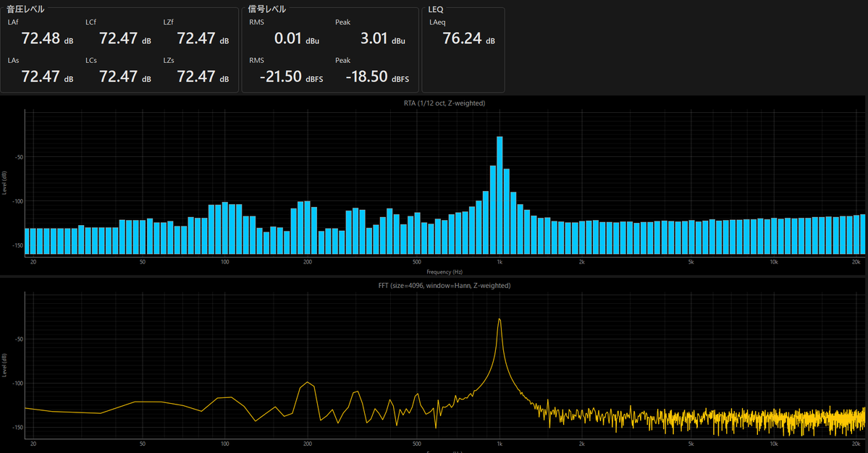Click the 1k tick on RTA frequency axis

coord(500,262)
